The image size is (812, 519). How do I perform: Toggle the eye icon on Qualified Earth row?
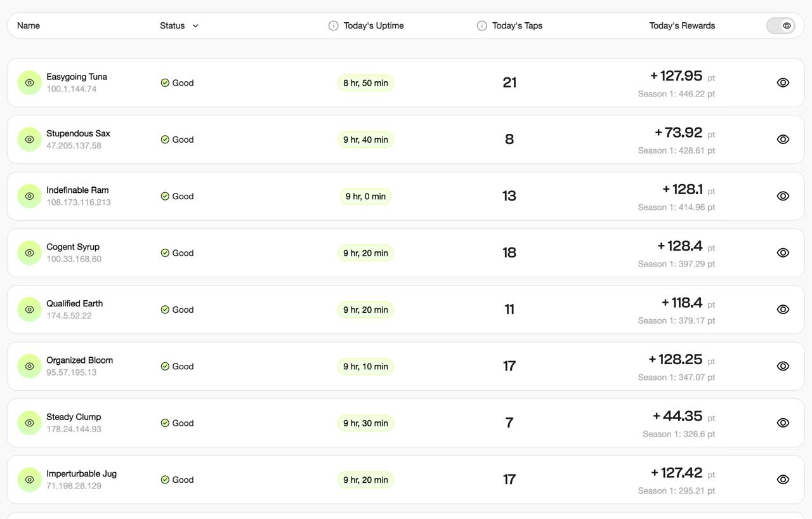(783, 310)
